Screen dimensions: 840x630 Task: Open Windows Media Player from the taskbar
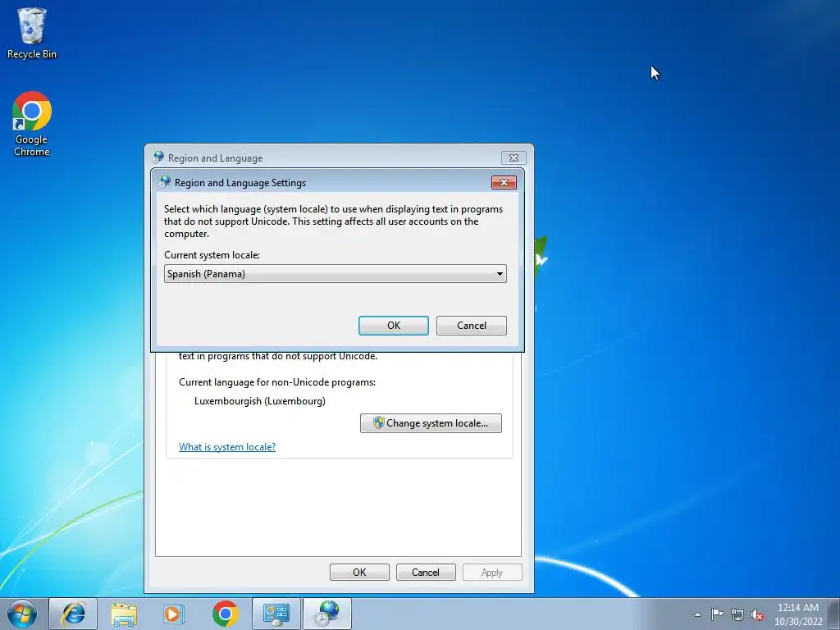174,614
